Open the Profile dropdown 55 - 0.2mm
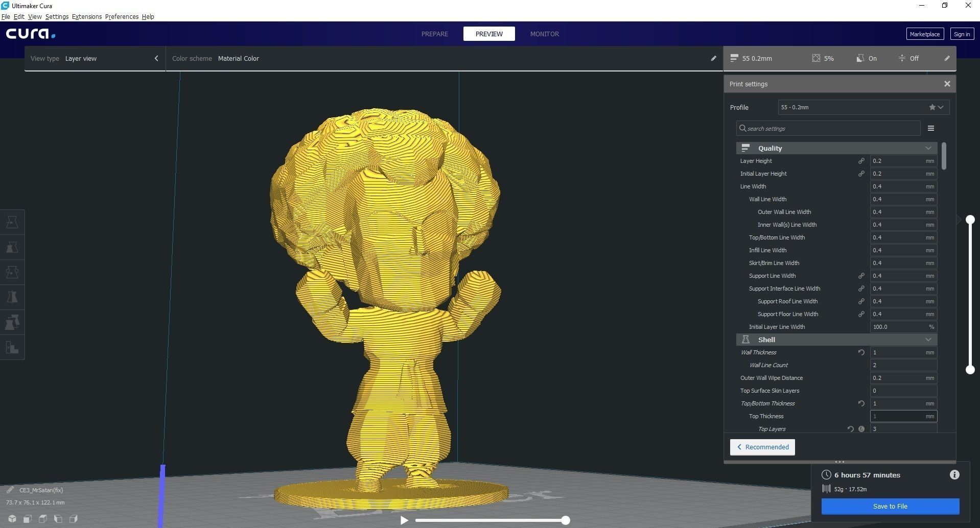 pos(864,107)
